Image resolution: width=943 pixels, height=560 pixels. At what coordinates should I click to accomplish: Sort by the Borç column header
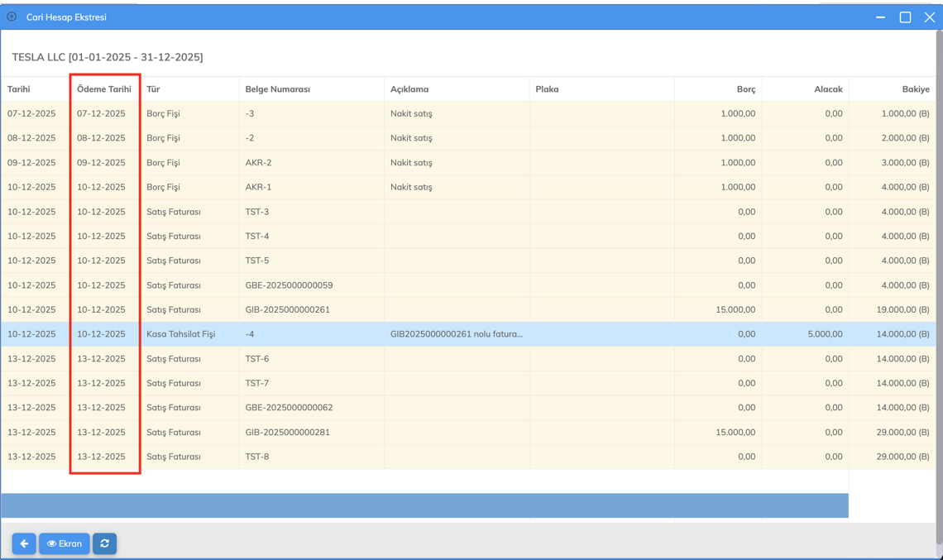click(x=745, y=89)
